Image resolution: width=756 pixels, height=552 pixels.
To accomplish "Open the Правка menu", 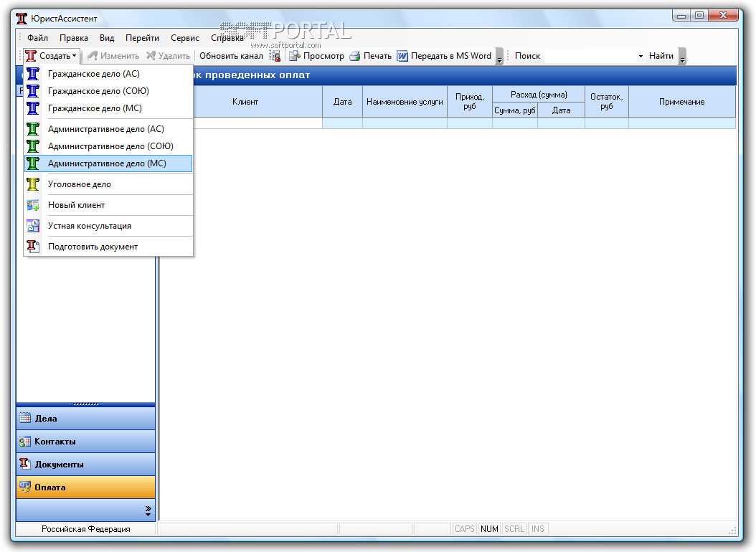I will (74, 37).
